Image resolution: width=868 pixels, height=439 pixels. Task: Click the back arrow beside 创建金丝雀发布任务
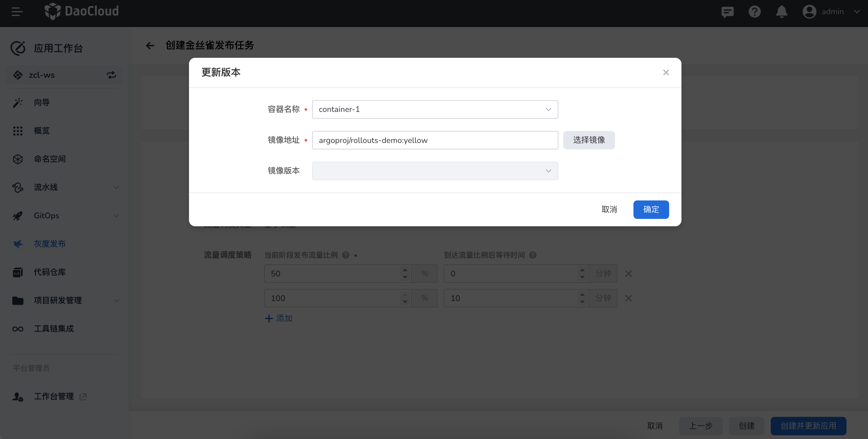(150, 45)
